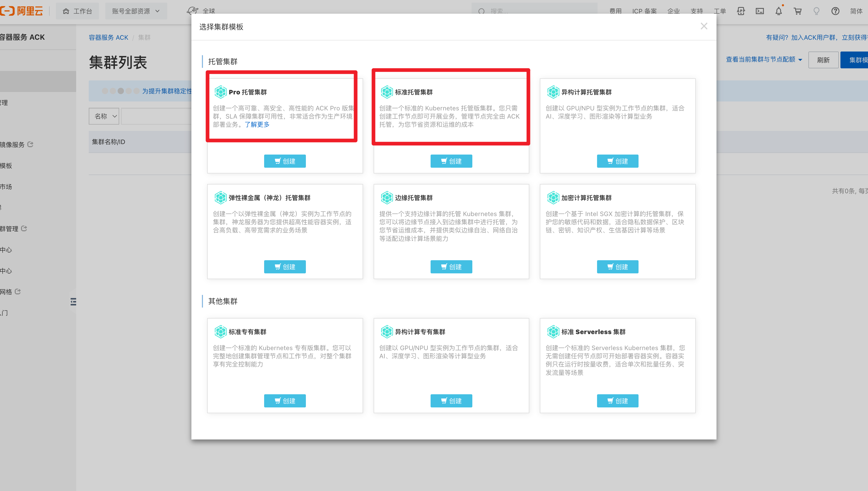This screenshot has width=868, height=491.
Task: Open 工作台 in top navigation
Action: coord(77,11)
